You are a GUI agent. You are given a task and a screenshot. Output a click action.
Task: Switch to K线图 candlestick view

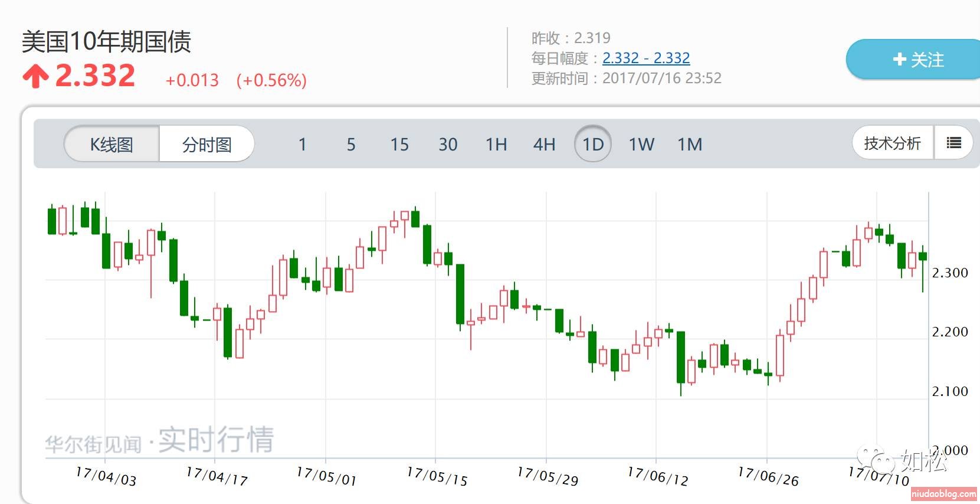tap(112, 144)
